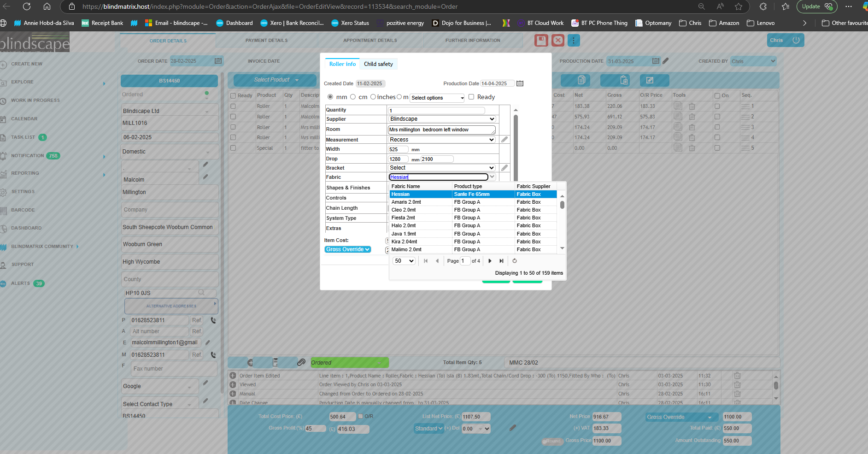Open the blue three-dot options menu
Viewport: 868px width, 454px height.
[574, 41]
